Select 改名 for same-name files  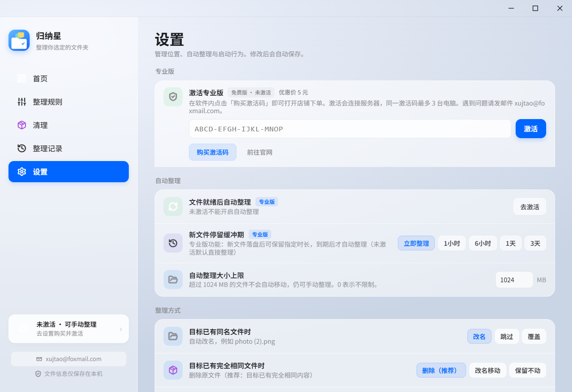pyautogui.click(x=479, y=336)
